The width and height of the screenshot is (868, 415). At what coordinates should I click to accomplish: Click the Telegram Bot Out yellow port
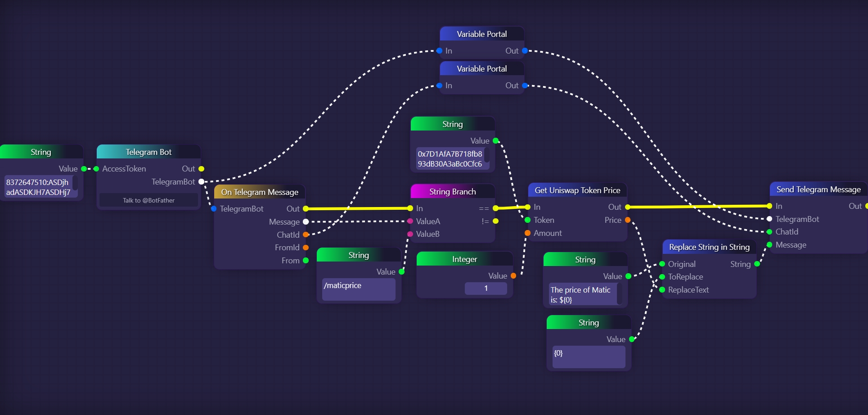tap(201, 169)
